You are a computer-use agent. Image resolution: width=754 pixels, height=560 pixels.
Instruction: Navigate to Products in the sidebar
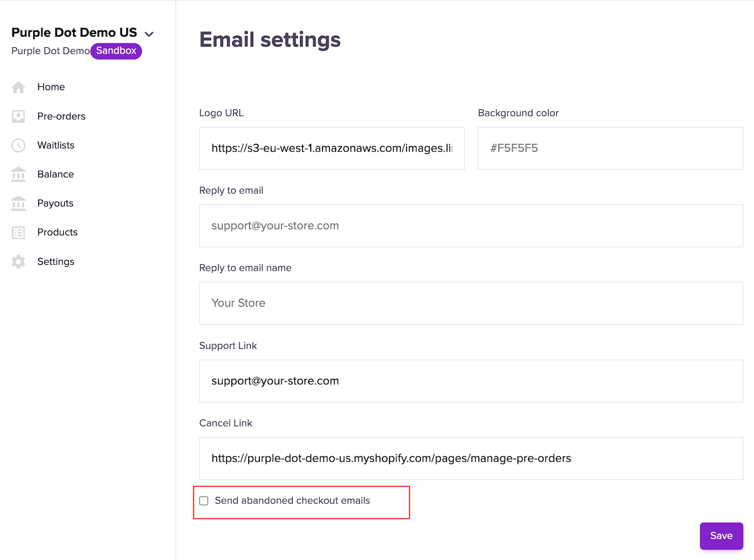pos(58,233)
